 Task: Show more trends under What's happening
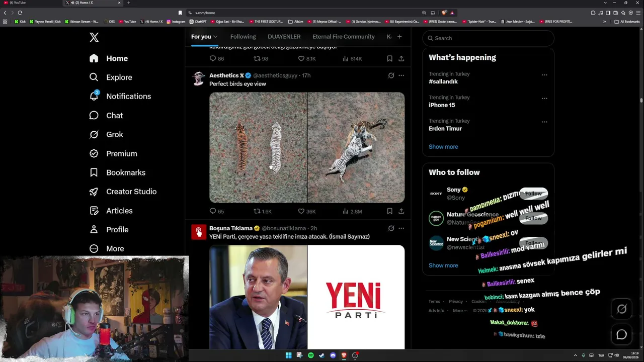(x=443, y=147)
